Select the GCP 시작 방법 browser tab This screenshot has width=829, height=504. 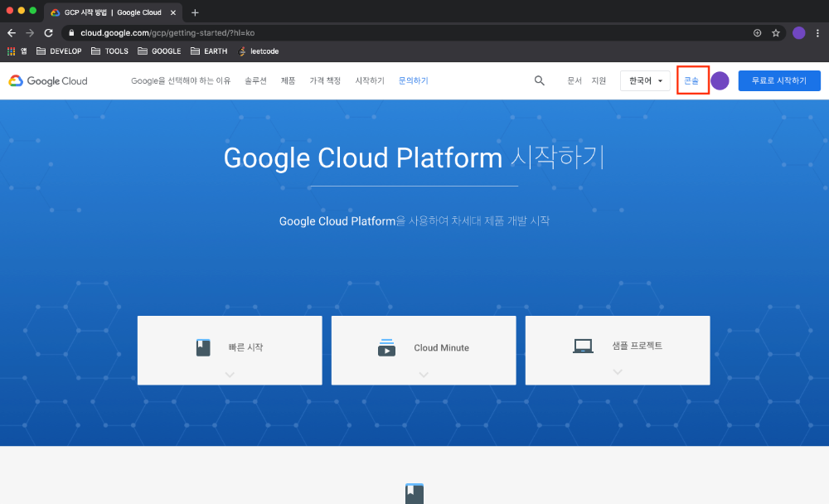(x=113, y=12)
